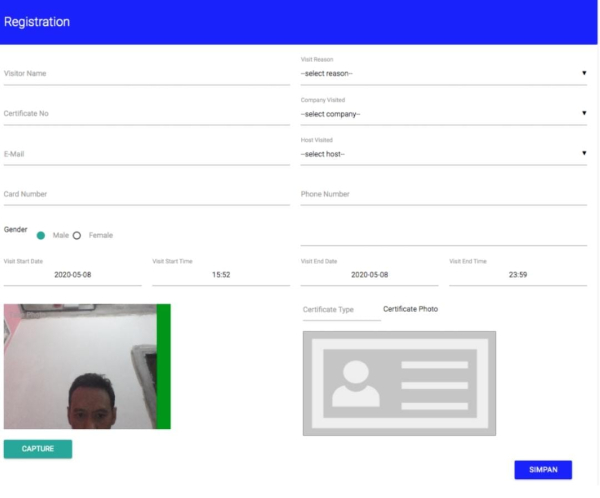Image resolution: width=600 pixels, height=498 pixels.
Task: Click the SIMPAN save button
Action: click(542, 470)
